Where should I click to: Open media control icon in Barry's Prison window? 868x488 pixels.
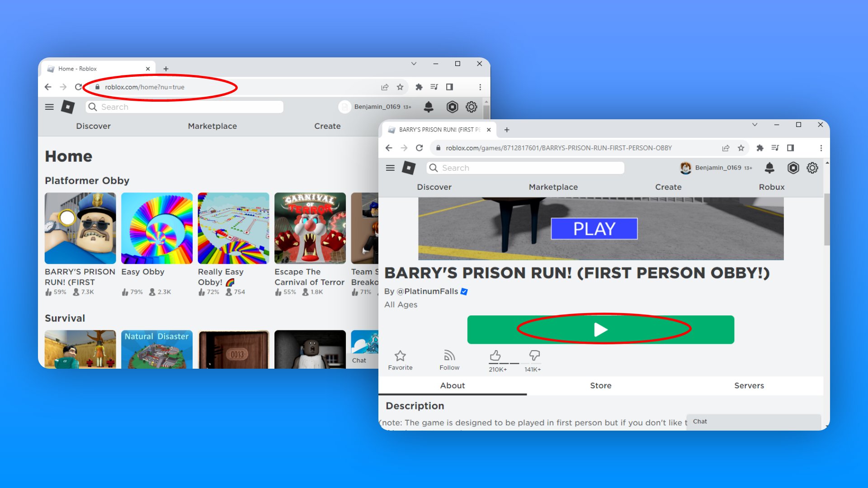pos(775,148)
